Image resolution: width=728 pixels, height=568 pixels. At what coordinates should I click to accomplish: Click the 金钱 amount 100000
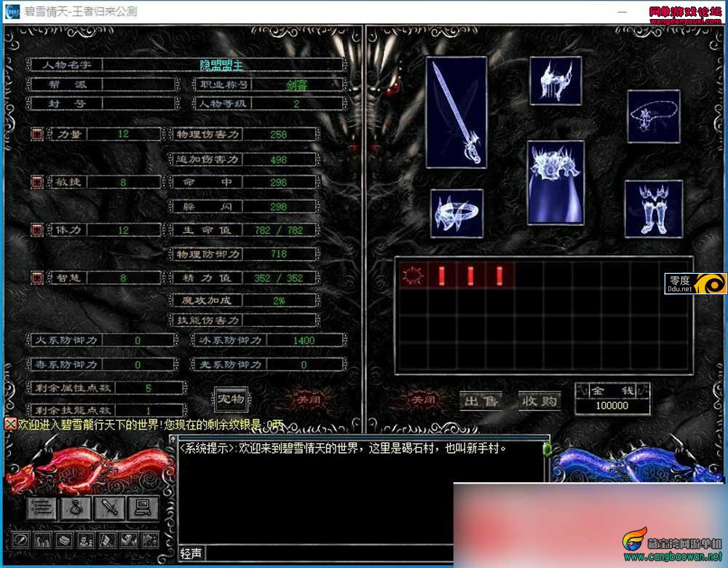(612, 406)
